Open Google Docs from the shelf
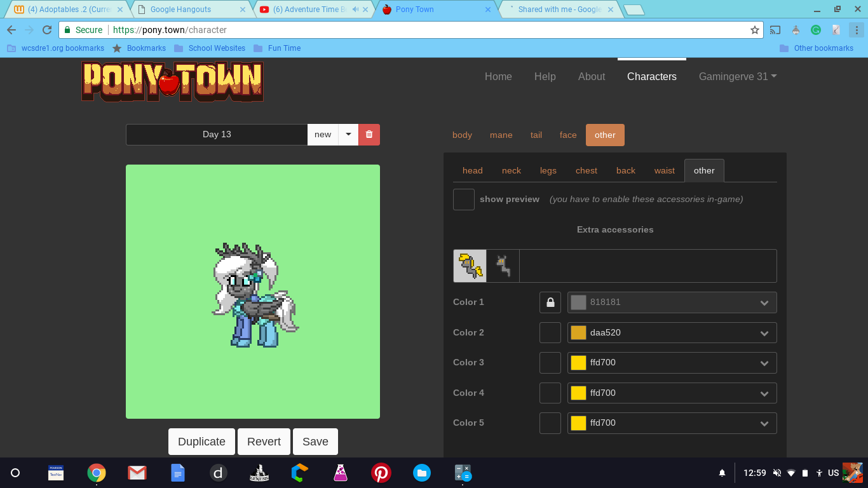The image size is (868, 488). point(178,473)
